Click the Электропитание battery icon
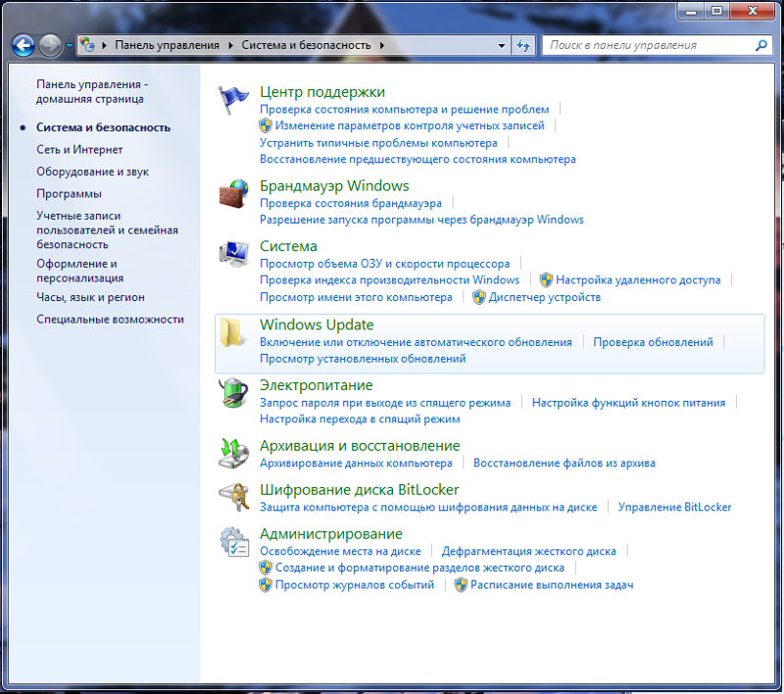Viewport: 784px width, 694px height. point(233,393)
